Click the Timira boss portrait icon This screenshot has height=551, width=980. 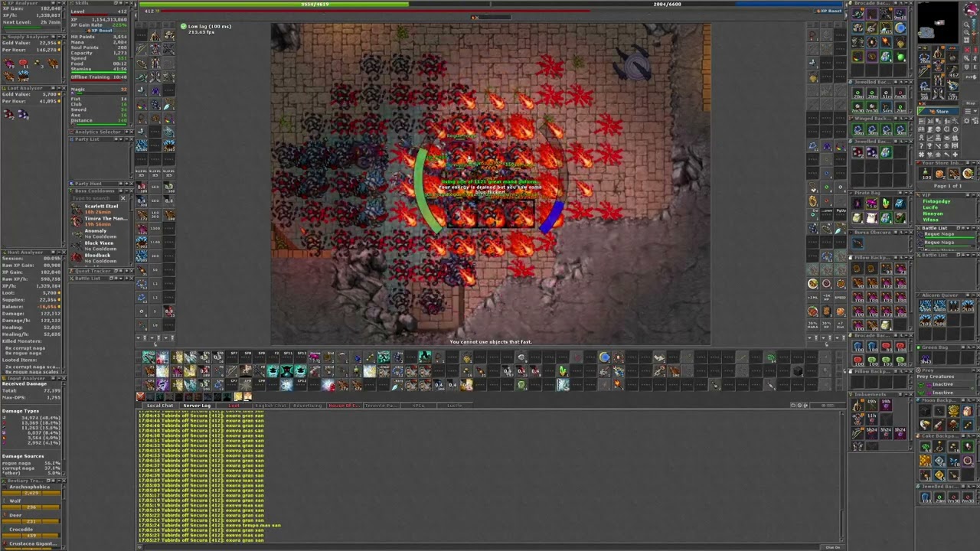(x=76, y=220)
